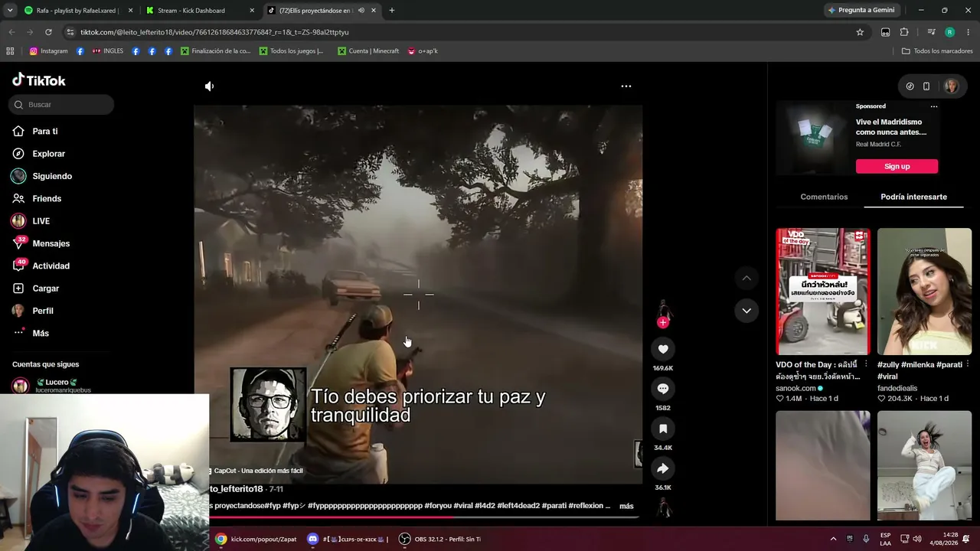Open options for the #zully #milenka card
The width and height of the screenshot is (980, 551).
coord(968,364)
